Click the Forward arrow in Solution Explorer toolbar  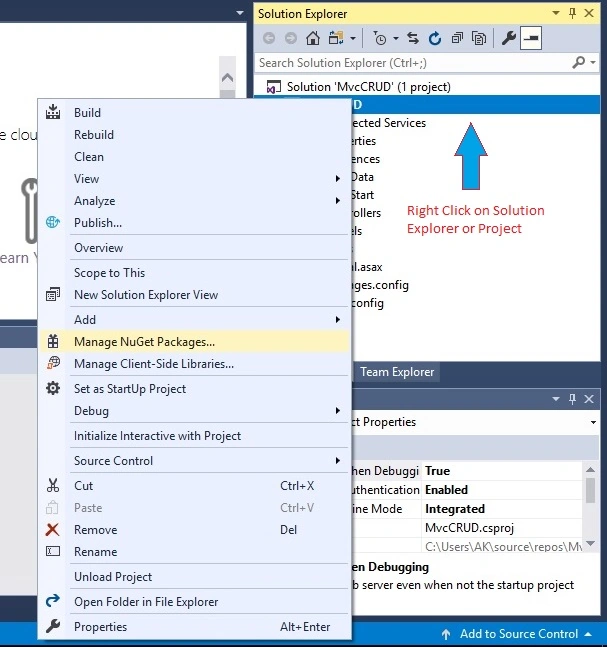click(291, 38)
